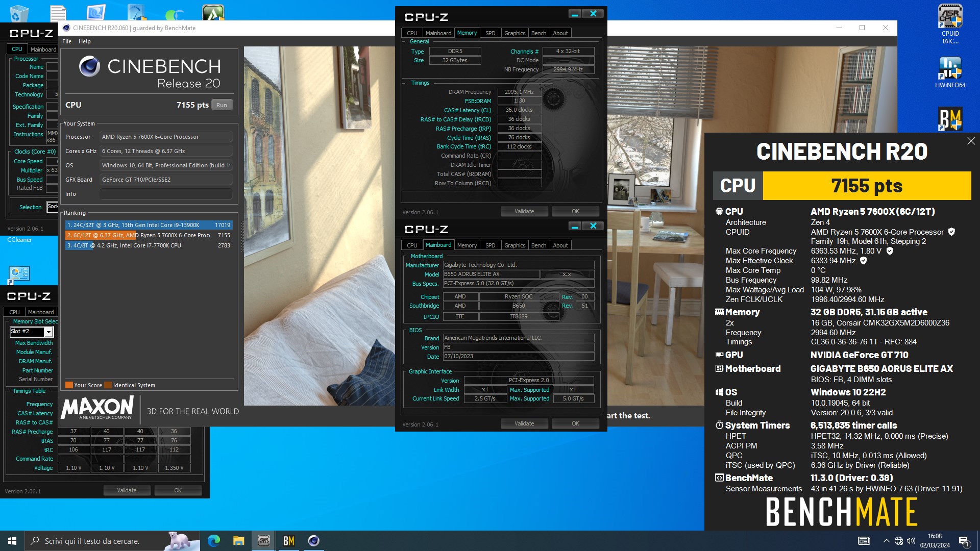980x551 pixels.
Task: Minimize the CPU-Z Memory window
Action: point(575,14)
